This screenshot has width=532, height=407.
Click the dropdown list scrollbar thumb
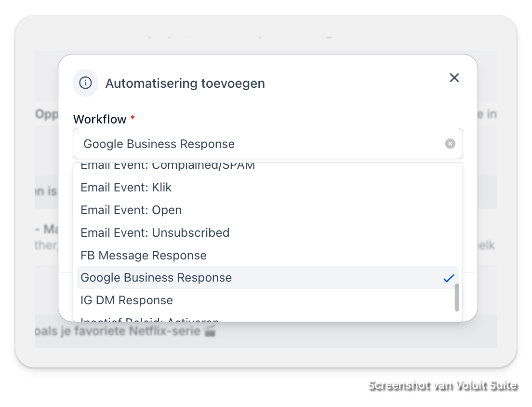pos(457,298)
